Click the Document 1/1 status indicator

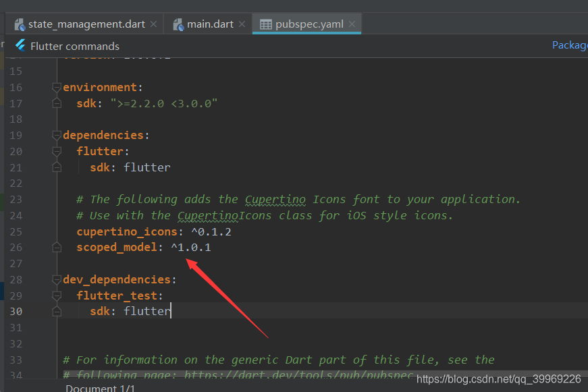[x=99, y=387]
